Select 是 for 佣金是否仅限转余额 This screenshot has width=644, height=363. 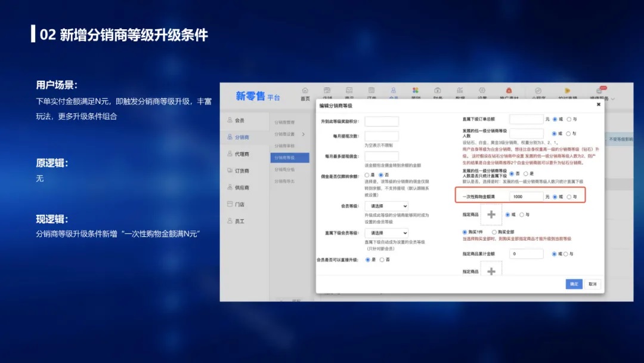tap(367, 175)
